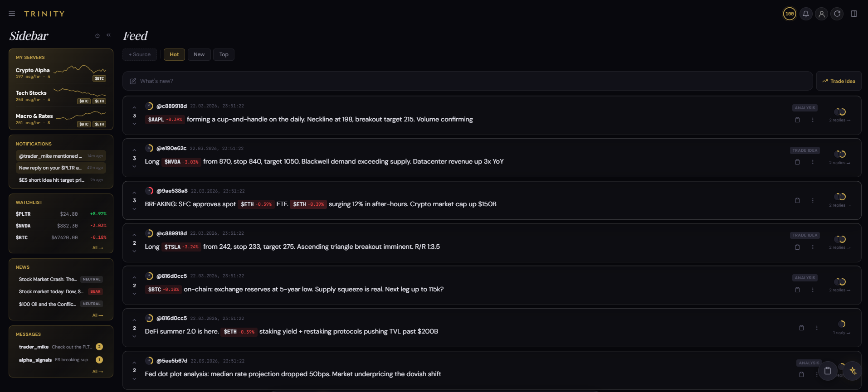Add a feed source with + Source
Screen dimensions: 868x392
140,54
